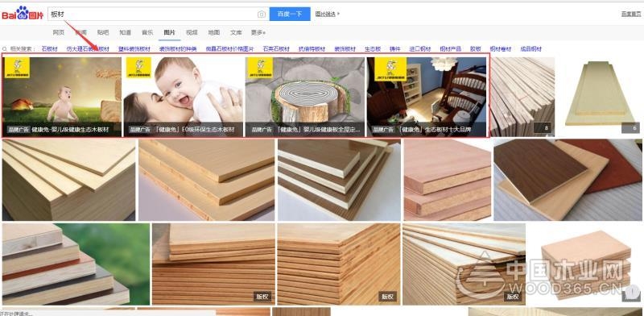Switch to the 贴吧 tab
This screenshot has width=644, height=316.
(x=103, y=32)
